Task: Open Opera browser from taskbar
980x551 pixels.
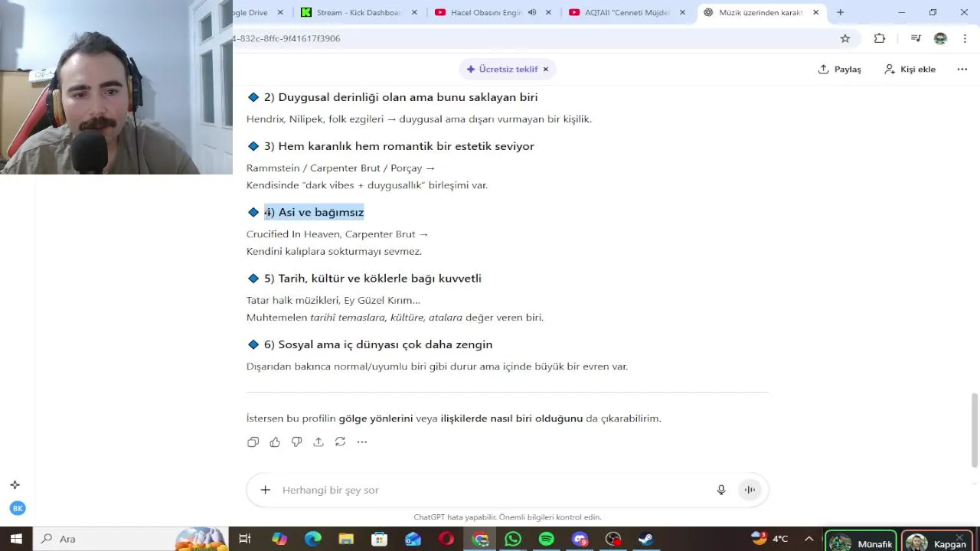Action: click(x=446, y=539)
